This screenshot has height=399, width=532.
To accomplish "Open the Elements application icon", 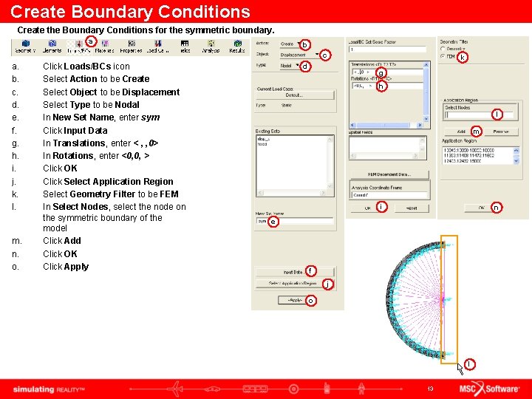I will tap(52, 47).
